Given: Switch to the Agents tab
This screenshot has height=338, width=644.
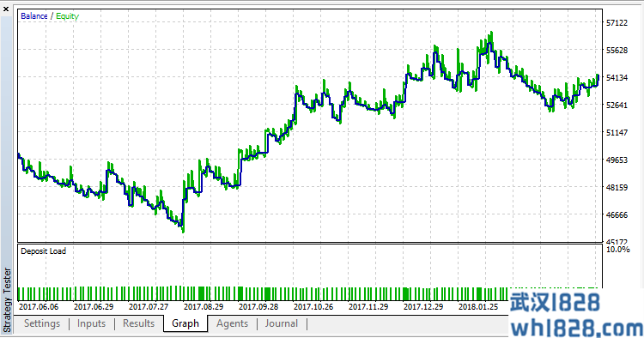Looking at the screenshot, I should coord(232,323).
